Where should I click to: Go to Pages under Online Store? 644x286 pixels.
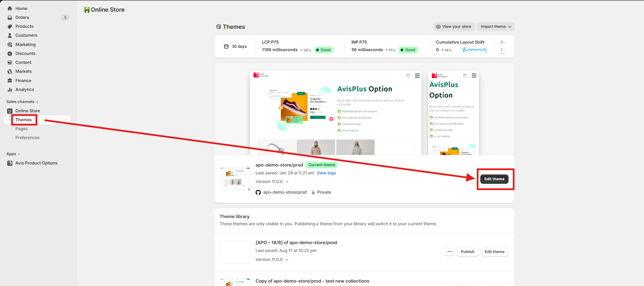(x=22, y=129)
